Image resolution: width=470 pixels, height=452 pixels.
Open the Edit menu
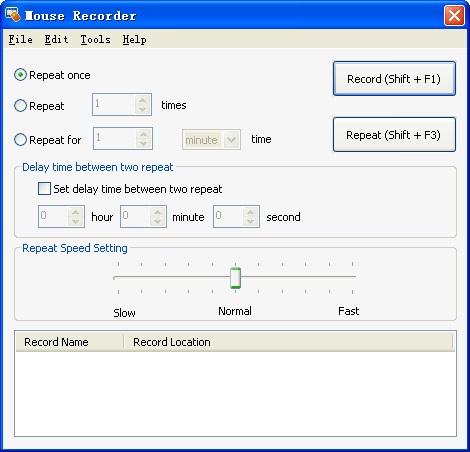coord(57,39)
